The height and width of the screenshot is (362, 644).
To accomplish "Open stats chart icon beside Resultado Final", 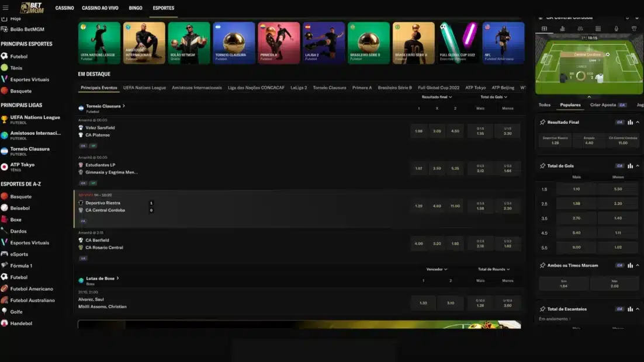I will pos(630,122).
